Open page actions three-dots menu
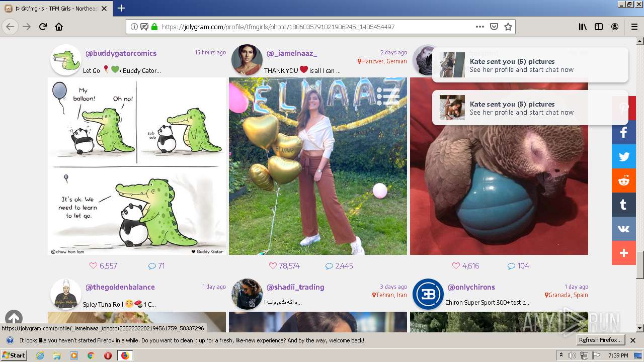644x362 pixels. click(480, 27)
